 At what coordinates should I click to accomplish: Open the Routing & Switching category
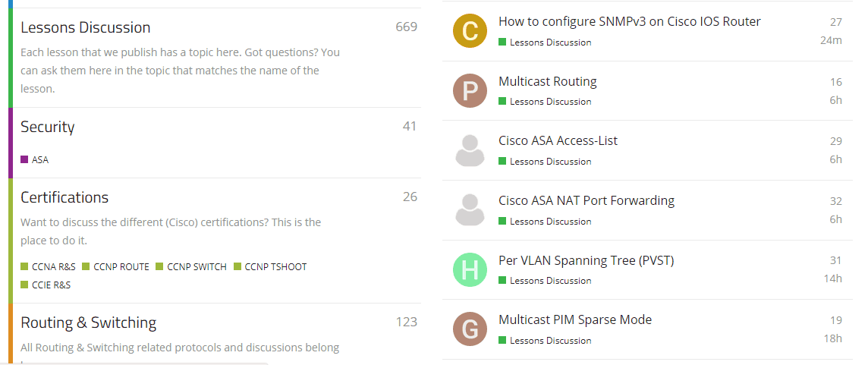[88, 323]
